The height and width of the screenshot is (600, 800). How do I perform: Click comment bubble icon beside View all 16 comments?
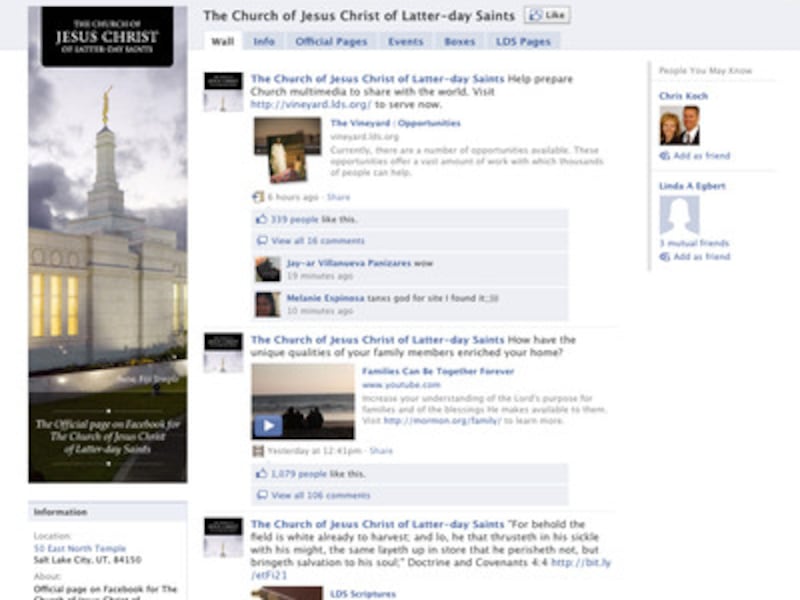click(x=262, y=240)
